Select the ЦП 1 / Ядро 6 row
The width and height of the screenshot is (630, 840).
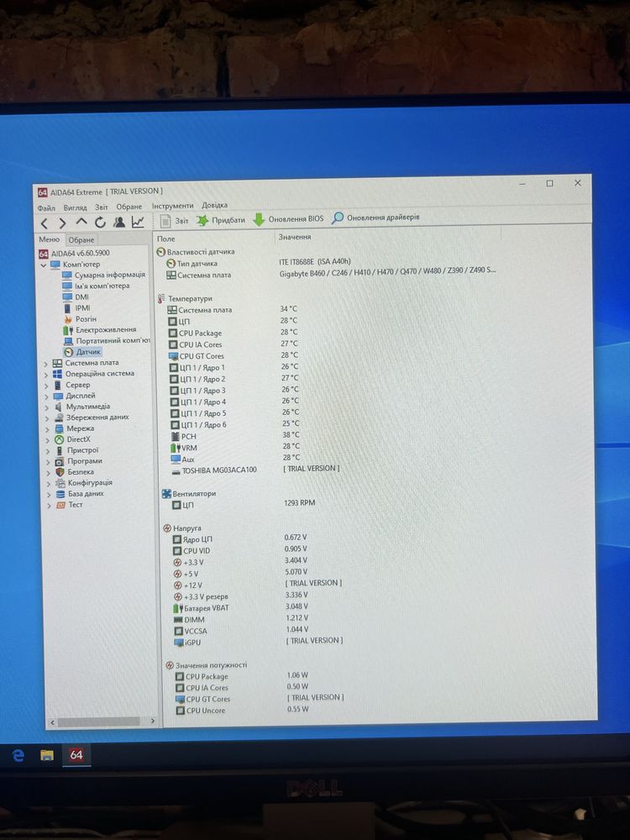coord(234,424)
